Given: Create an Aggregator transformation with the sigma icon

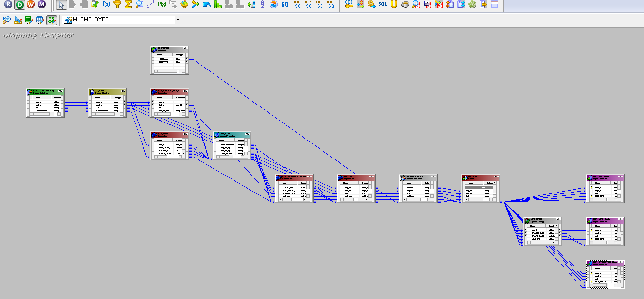Looking at the screenshot, I should tap(129, 5).
